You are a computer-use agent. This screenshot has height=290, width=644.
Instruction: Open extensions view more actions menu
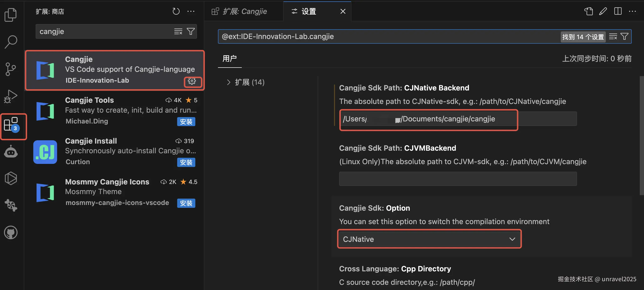tap(191, 11)
